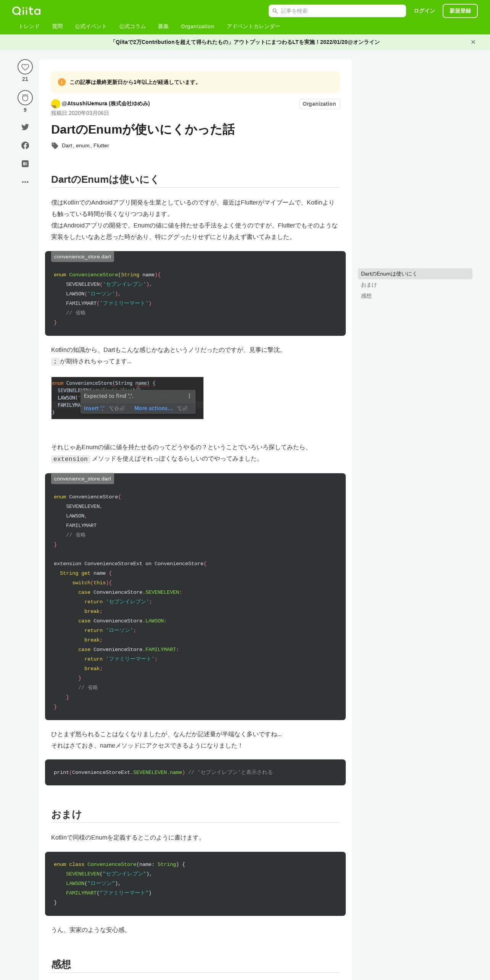Focus the 記事を検索 search field
Image resolution: width=490 pixels, height=980 pixels.
tap(337, 11)
